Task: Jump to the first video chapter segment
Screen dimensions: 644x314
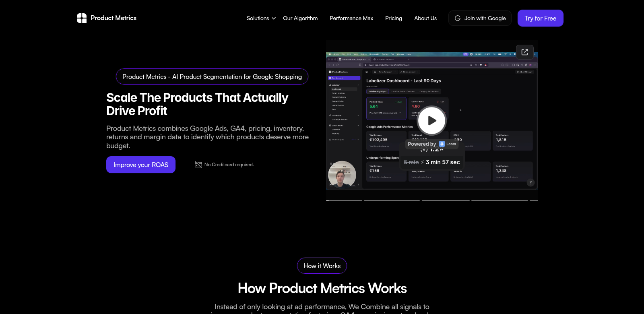Action: 344,200
